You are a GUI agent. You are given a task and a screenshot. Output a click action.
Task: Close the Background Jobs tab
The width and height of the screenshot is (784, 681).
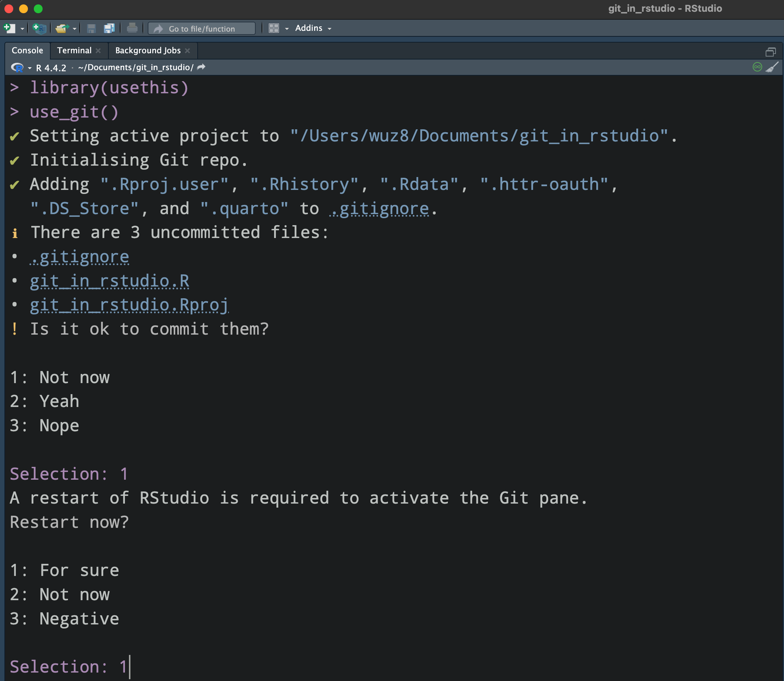(187, 51)
